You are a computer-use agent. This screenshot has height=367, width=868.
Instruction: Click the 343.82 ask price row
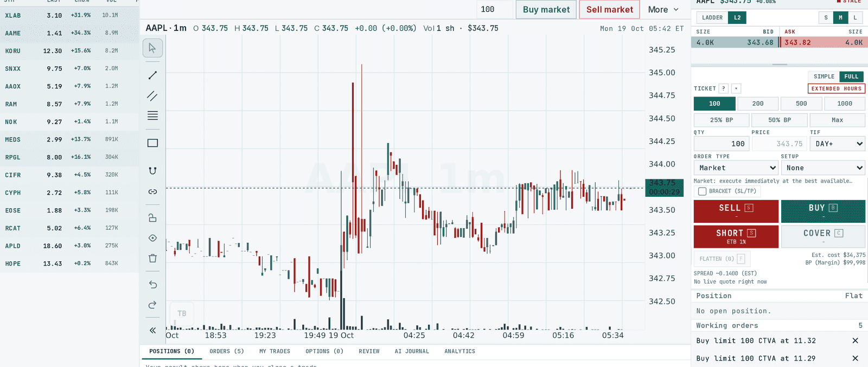coord(824,42)
